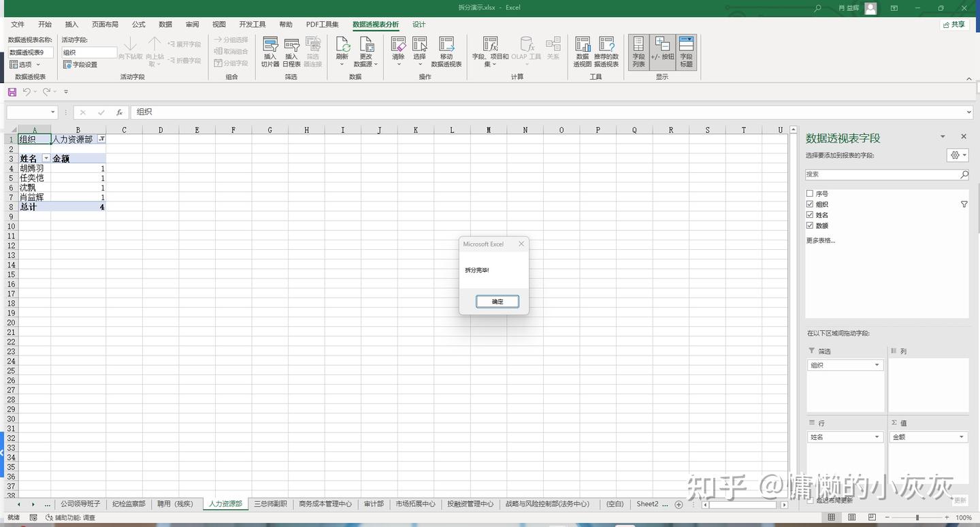Switch to the 设计 ribbon tab
The width and height of the screenshot is (980, 527).
(418, 24)
